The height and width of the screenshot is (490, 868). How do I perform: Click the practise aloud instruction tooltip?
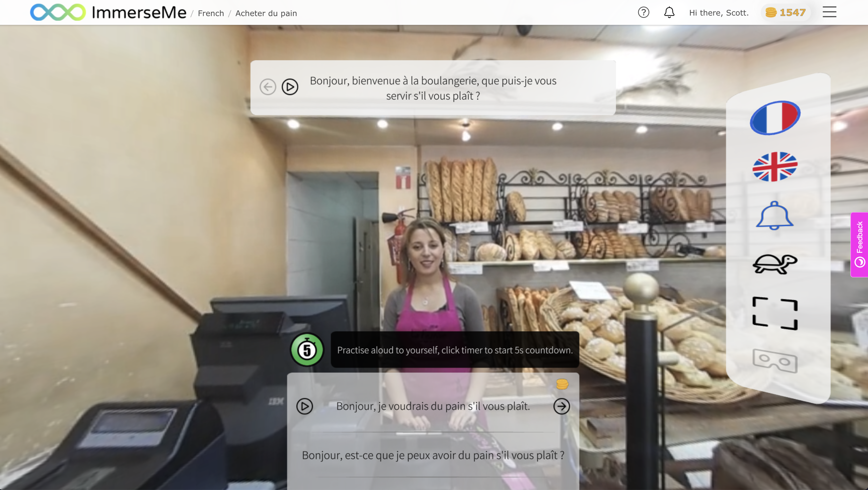pyautogui.click(x=454, y=350)
